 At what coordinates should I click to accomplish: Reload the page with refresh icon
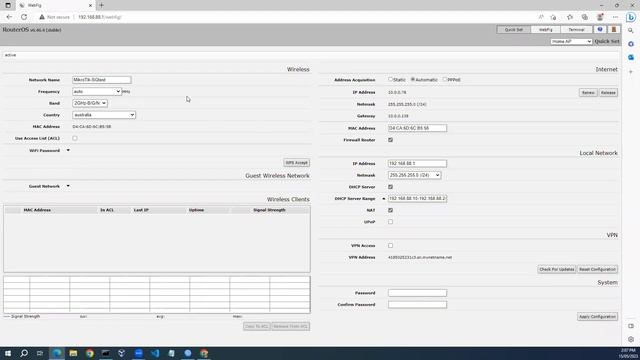click(24, 17)
